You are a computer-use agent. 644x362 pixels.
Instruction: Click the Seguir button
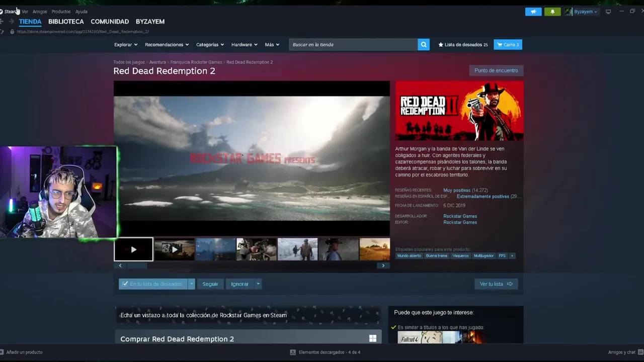[210, 284]
